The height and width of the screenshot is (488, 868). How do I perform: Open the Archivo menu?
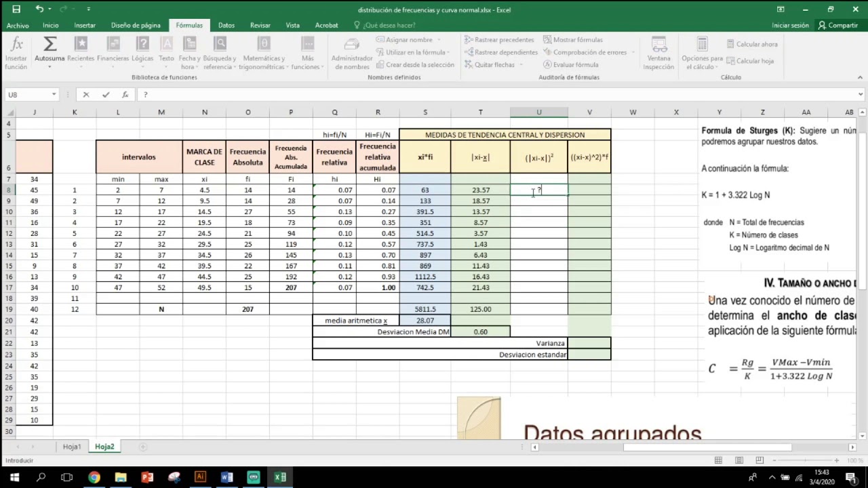coord(18,25)
